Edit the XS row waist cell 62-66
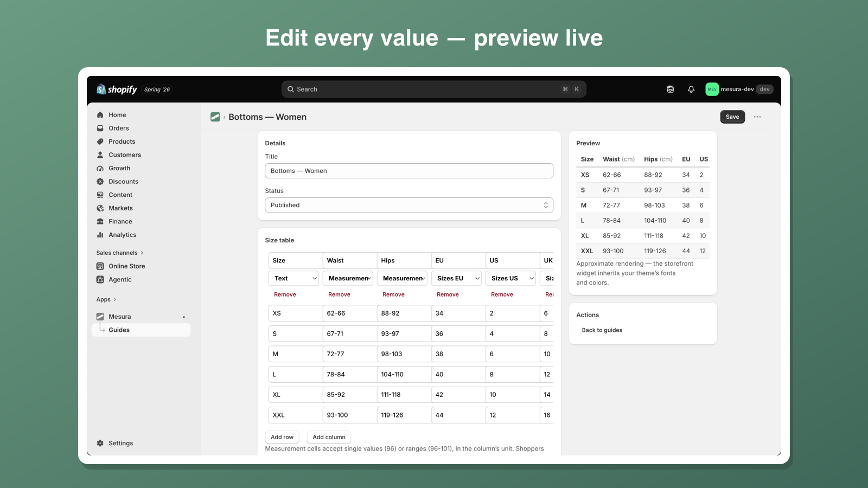The image size is (868, 488). tap(349, 313)
